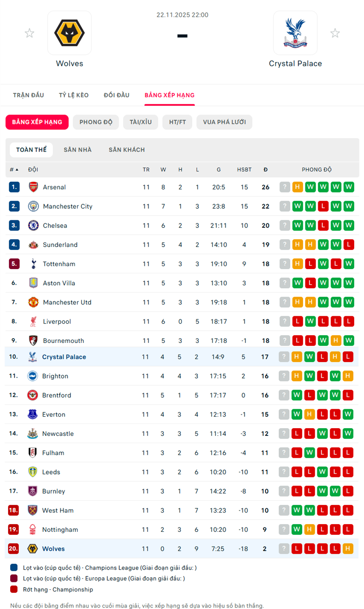Sort standings by the Đ points column
The width and height of the screenshot is (364, 609).
266,170
